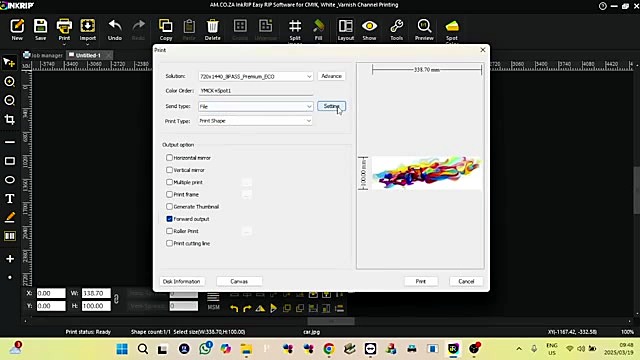The width and height of the screenshot is (640, 360).
Task: Open Disk Information
Action: point(181,281)
